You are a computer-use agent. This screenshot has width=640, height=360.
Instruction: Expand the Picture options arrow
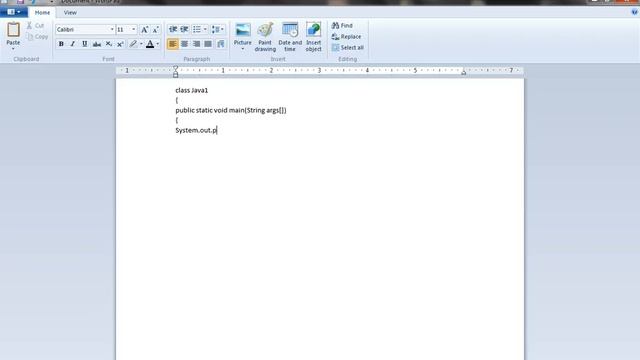click(242, 49)
